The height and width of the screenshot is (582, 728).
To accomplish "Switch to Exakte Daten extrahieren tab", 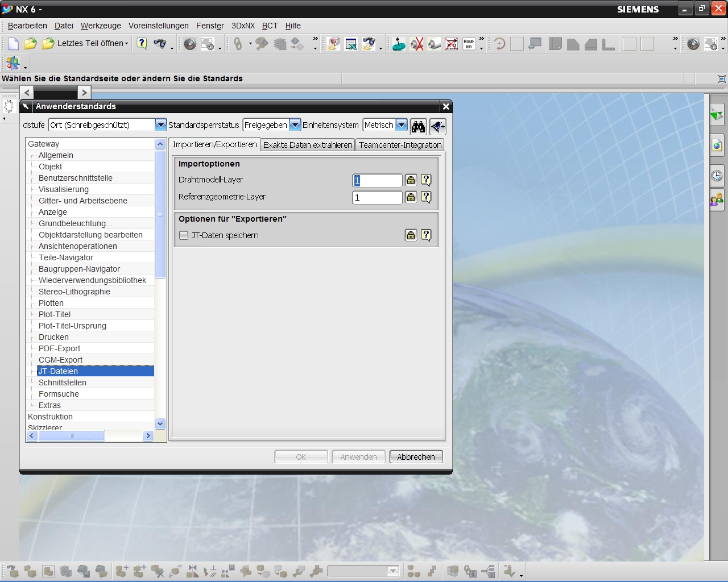I will [x=308, y=145].
